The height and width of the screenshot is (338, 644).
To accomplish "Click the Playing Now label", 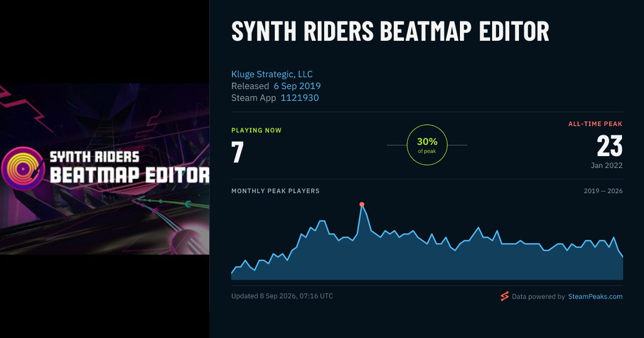I will [x=257, y=130].
